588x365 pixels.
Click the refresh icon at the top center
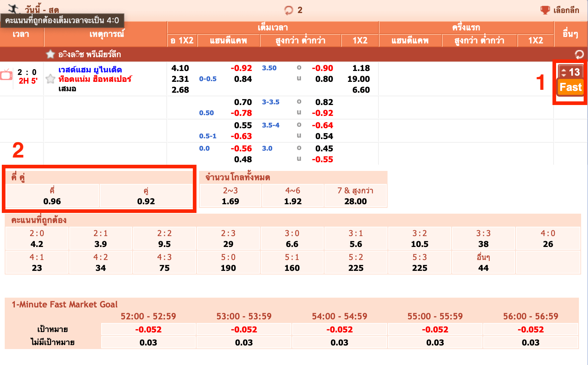tap(288, 11)
